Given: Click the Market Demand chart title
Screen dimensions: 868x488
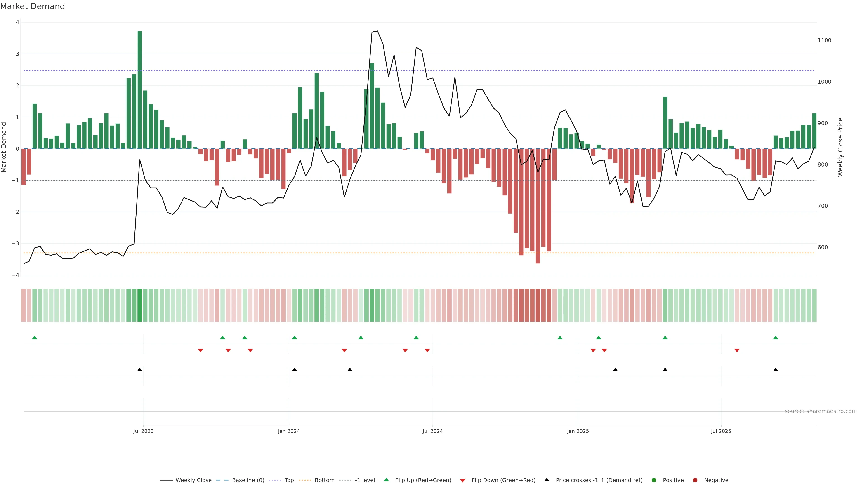Looking at the screenshot, I should 33,6.
